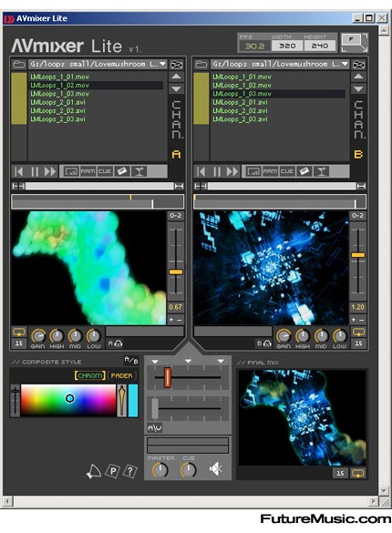Click the color spectrum picker
The image size is (392, 533).
68,400
